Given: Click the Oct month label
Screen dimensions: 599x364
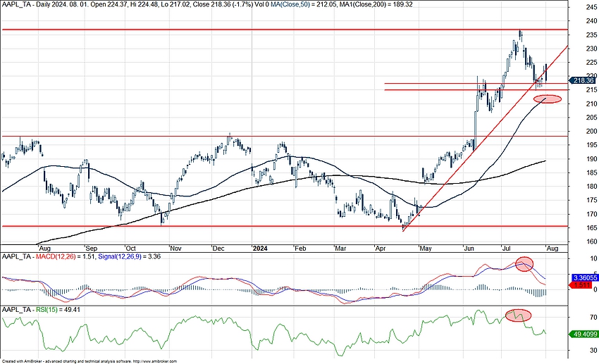Looking at the screenshot, I should [131, 249].
